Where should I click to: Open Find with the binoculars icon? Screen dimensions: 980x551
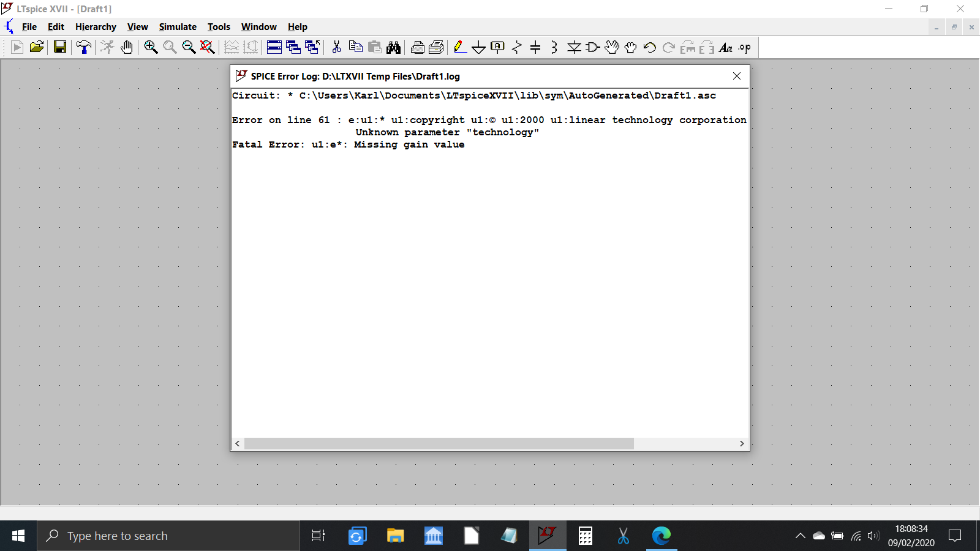tap(394, 47)
